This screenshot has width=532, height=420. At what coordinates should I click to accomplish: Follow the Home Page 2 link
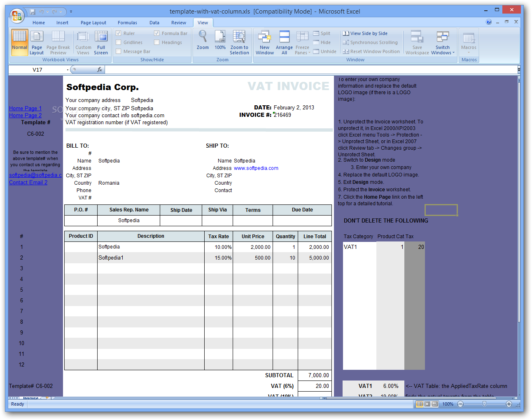coord(26,116)
